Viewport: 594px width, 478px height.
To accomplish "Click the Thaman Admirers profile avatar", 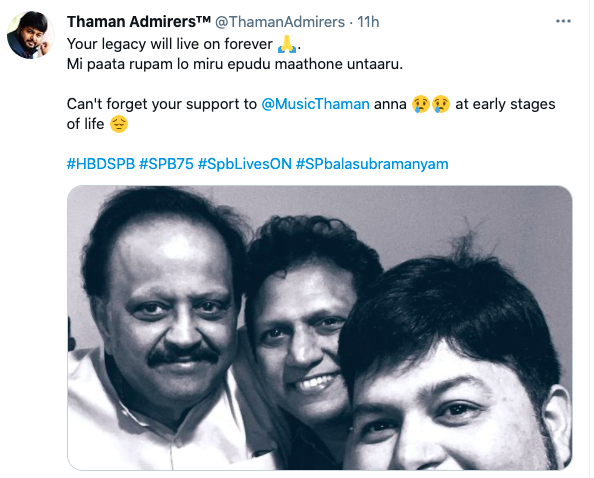I will [x=31, y=35].
